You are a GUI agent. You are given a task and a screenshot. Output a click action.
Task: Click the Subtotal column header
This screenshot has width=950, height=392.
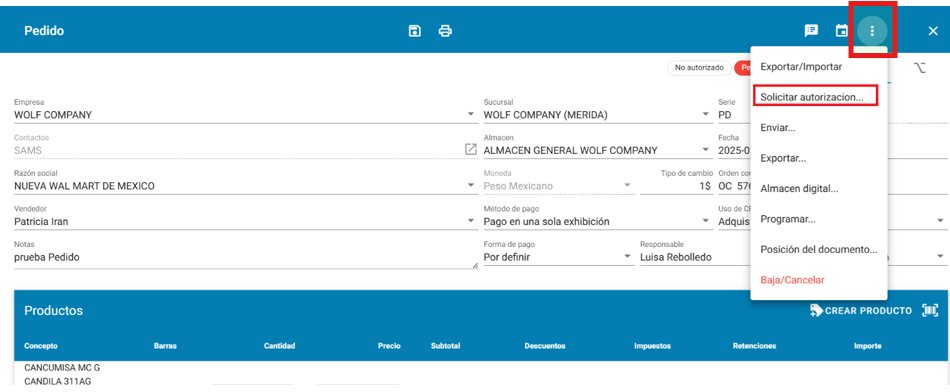click(445, 346)
